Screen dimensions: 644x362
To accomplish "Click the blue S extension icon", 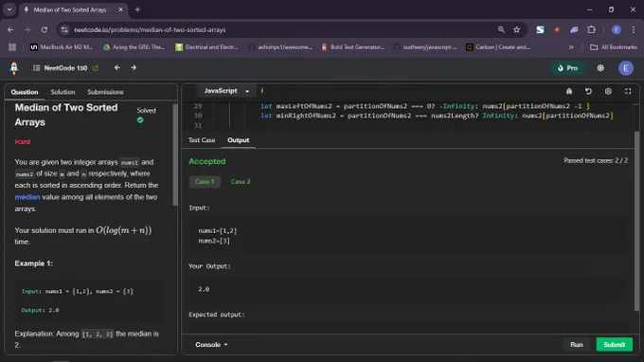I will (x=540, y=29).
